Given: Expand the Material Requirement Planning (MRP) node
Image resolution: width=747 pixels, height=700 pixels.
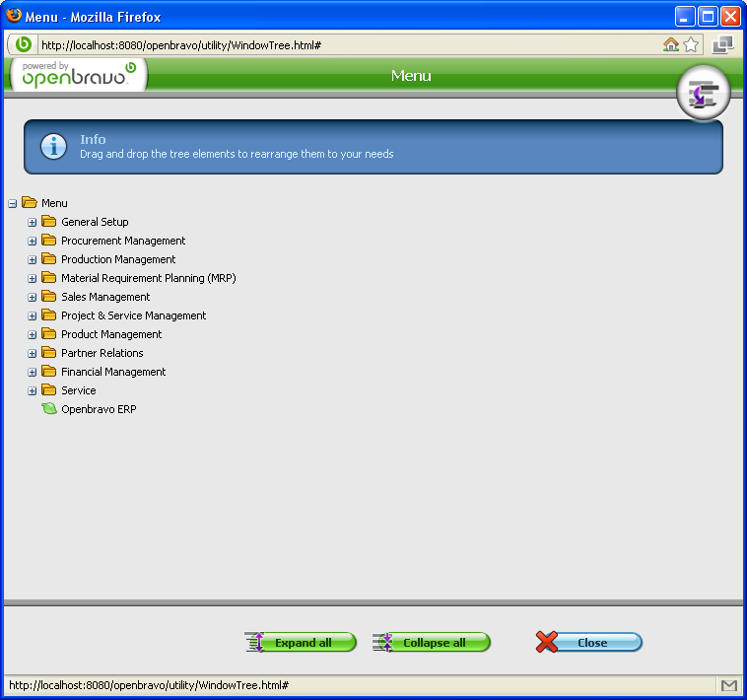Looking at the screenshot, I should click(x=32, y=279).
